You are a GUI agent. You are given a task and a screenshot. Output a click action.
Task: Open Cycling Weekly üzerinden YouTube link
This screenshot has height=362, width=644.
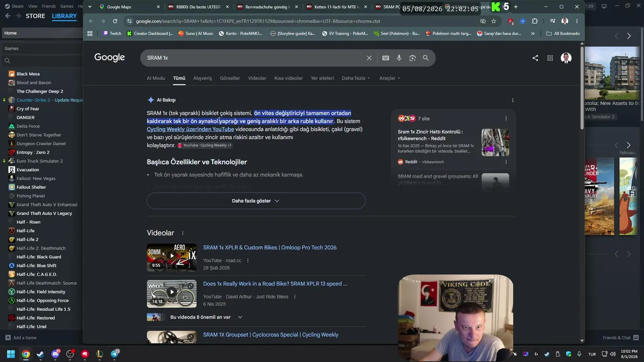(x=190, y=129)
